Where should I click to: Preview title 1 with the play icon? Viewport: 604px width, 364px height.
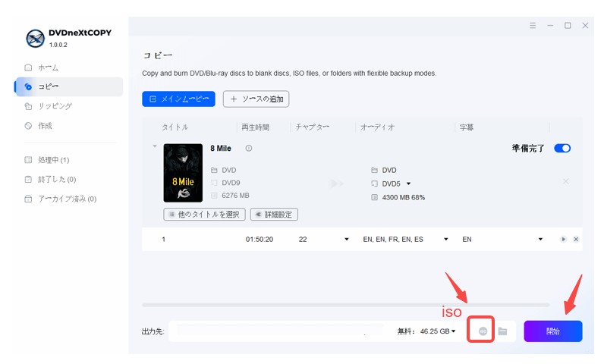[564, 240]
